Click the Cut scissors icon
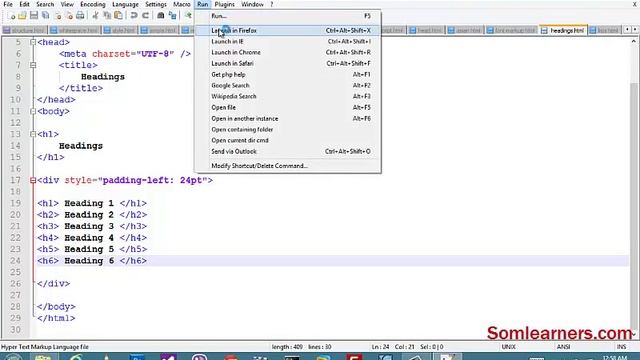Screen dimensions: 640x360 (96, 16)
